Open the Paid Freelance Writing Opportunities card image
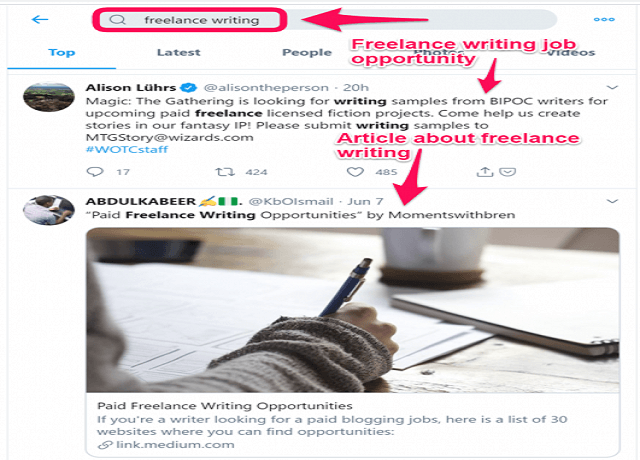This screenshot has width=640, height=460. point(353,310)
